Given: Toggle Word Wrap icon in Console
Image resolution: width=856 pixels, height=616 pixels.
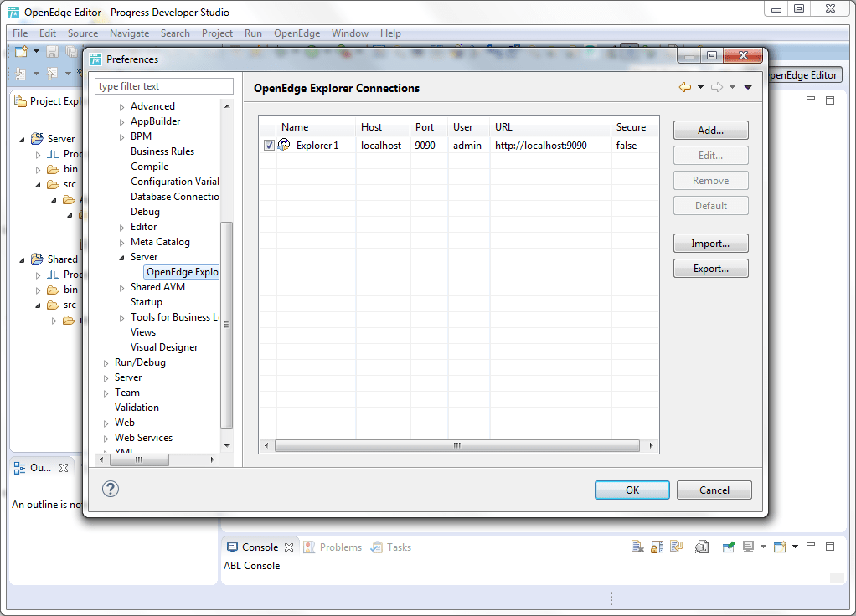Looking at the screenshot, I should tap(677, 547).
